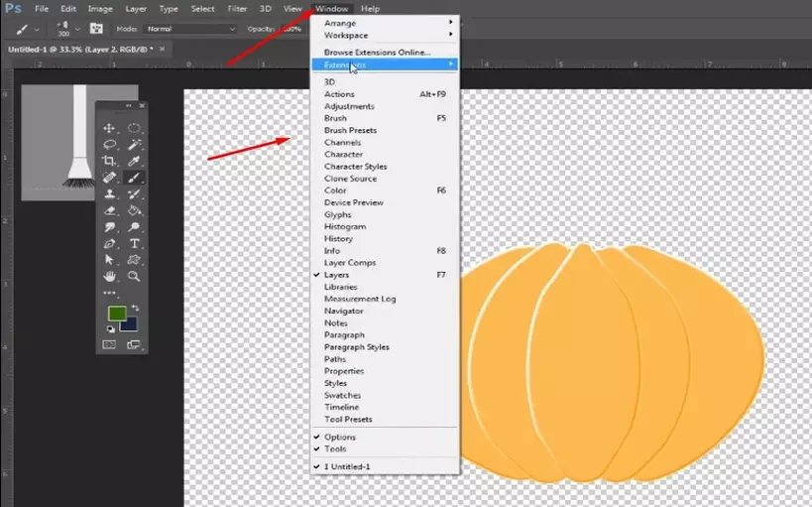Show the Swatches panel

coord(385,395)
